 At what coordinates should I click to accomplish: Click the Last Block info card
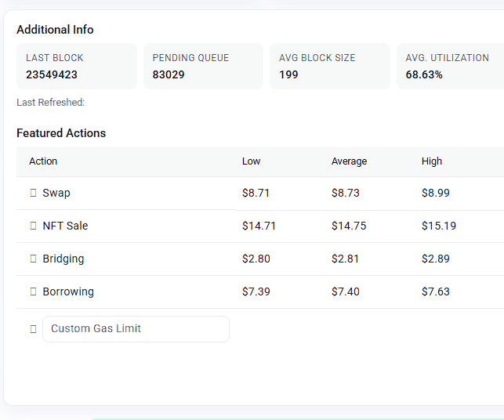coord(77,67)
